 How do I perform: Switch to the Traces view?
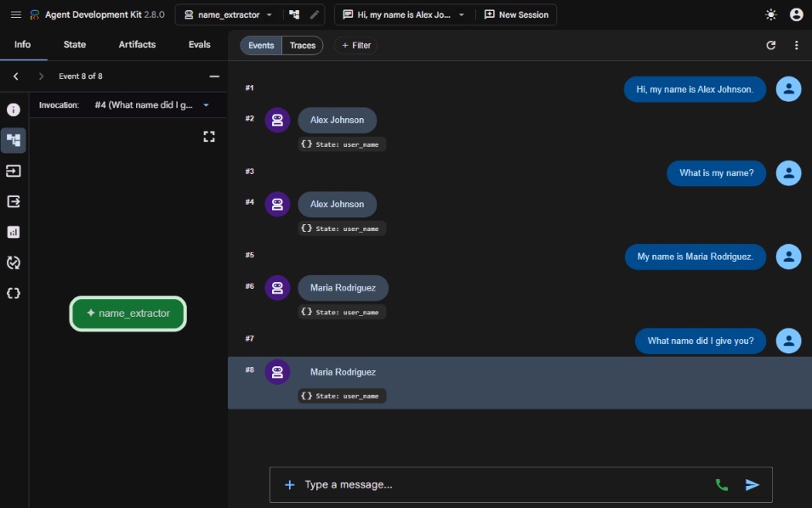(303, 45)
